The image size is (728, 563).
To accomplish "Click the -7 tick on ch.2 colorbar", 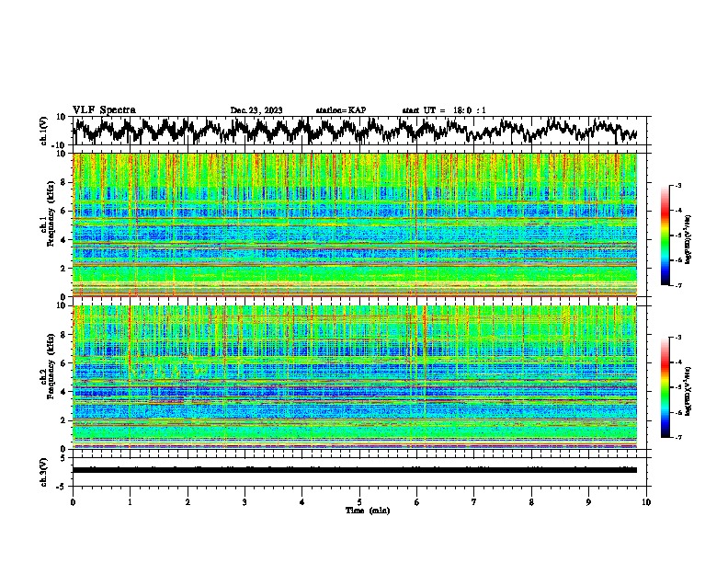I will [678, 438].
